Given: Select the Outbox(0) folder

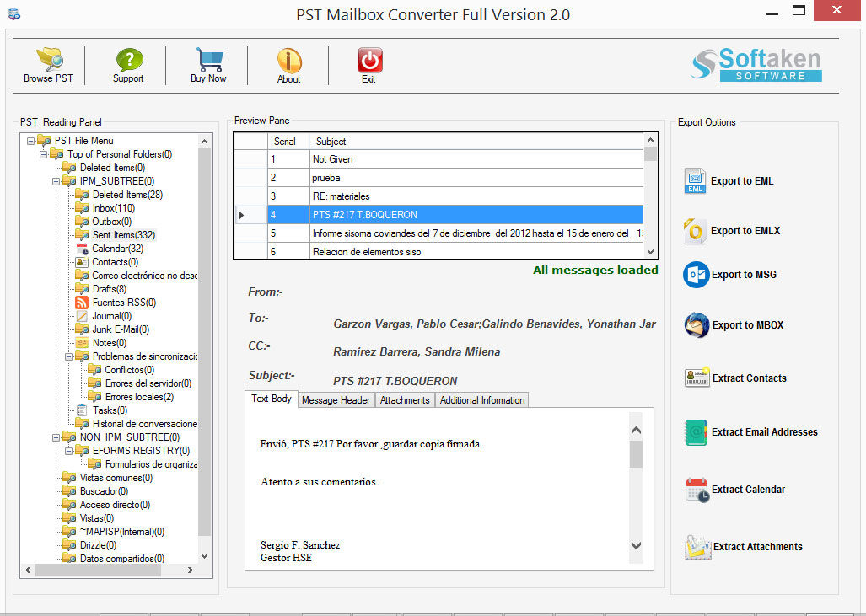Looking at the screenshot, I should (x=111, y=222).
